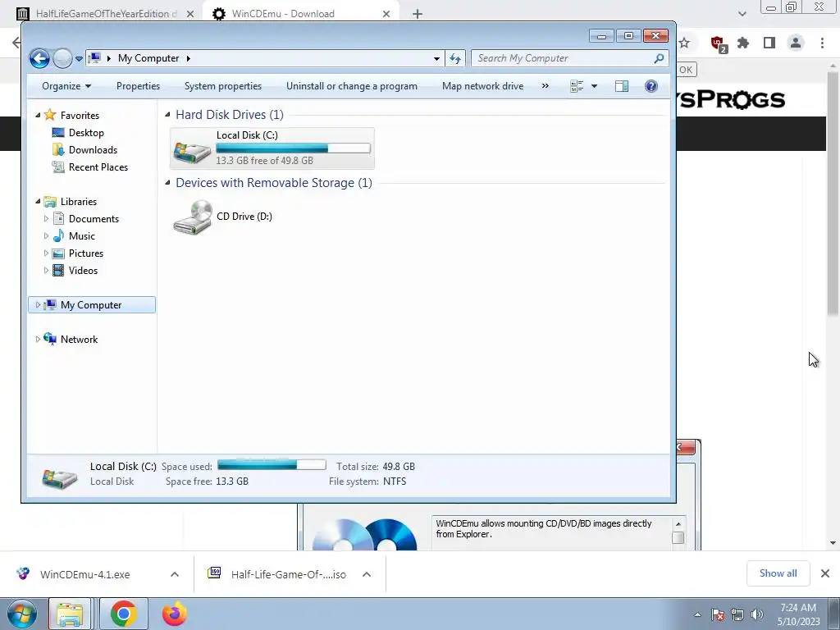The height and width of the screenshot is (630, 840).
Task: Select the CD Drive (D:) icon
Action: (x=192, y=217)
